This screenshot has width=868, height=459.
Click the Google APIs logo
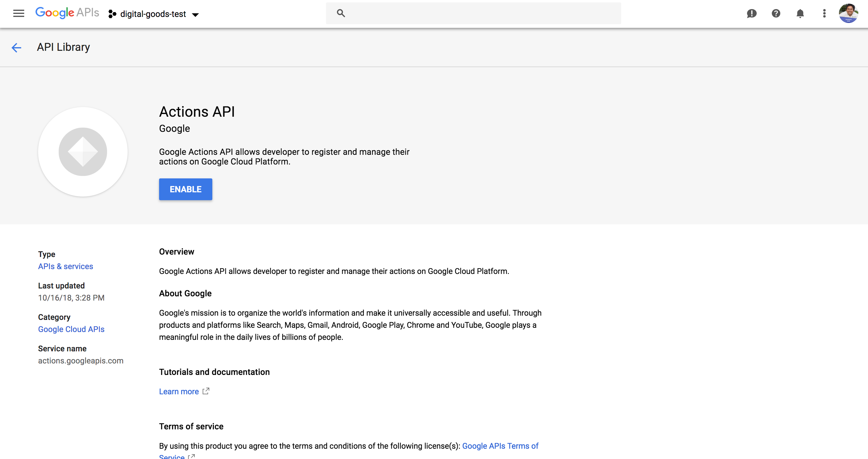[67, 13]
